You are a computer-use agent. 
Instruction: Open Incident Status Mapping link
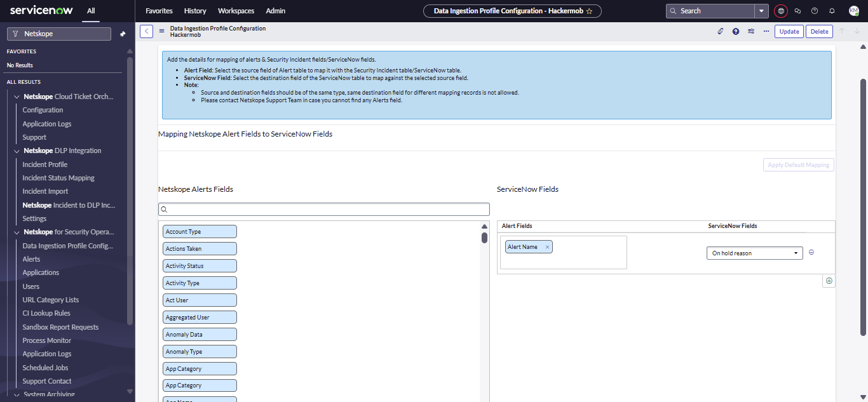point(58,178)
